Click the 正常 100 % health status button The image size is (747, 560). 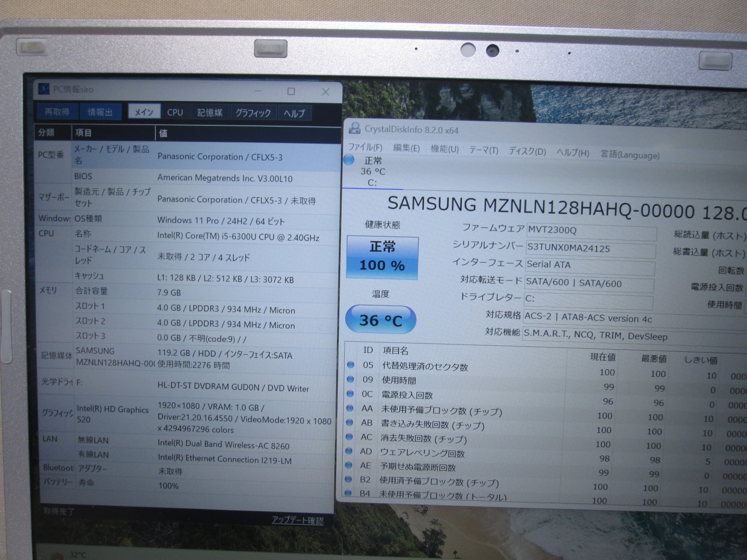pos(382,258)
